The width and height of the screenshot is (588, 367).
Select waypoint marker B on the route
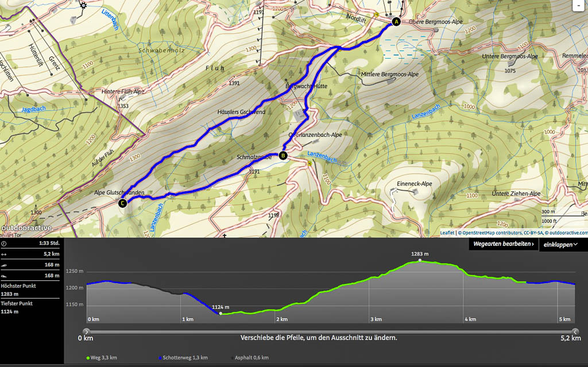(283, 155)
